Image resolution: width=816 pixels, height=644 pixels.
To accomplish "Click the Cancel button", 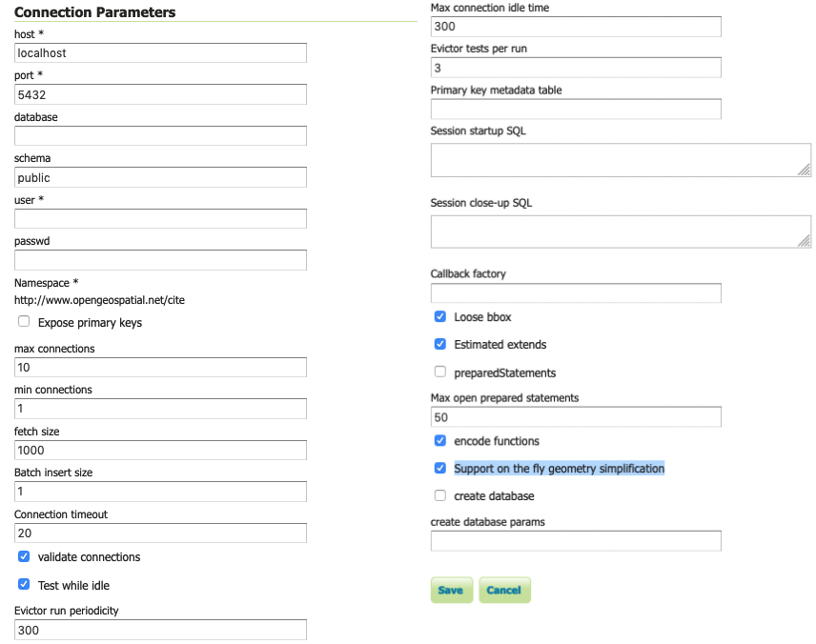I will [503, 590].
